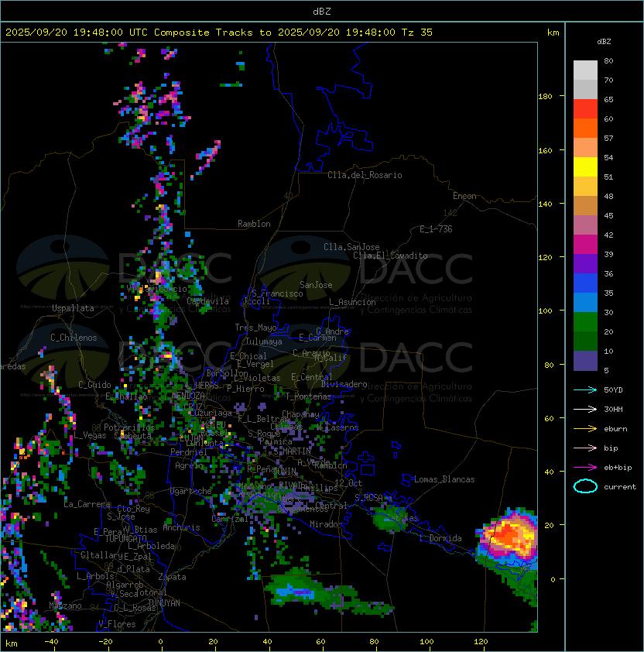
Task: Click the dBZ heading above the color legend
Action: 604,42
